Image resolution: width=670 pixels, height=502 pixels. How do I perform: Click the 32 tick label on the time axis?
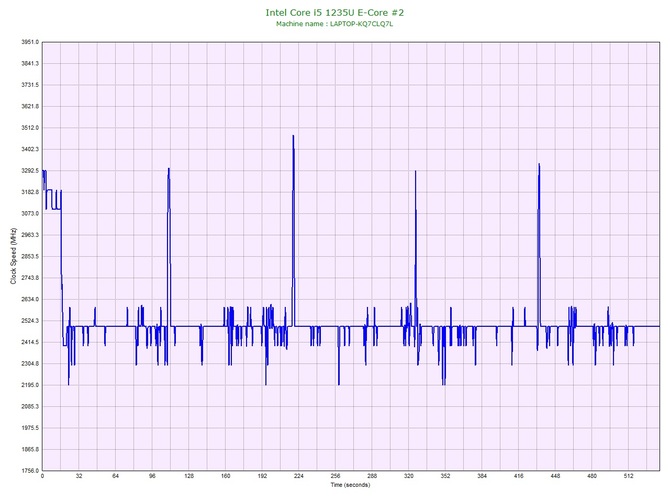[x=79, y=476]
